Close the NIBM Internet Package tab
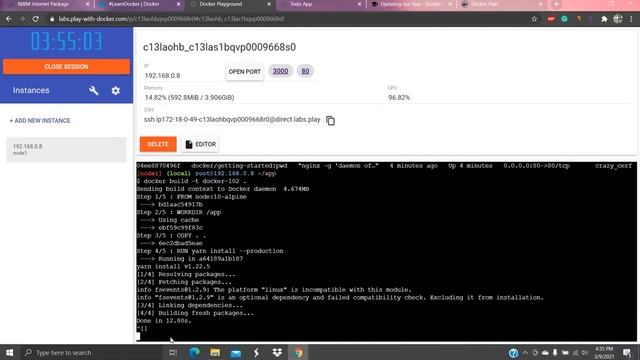 87,4
